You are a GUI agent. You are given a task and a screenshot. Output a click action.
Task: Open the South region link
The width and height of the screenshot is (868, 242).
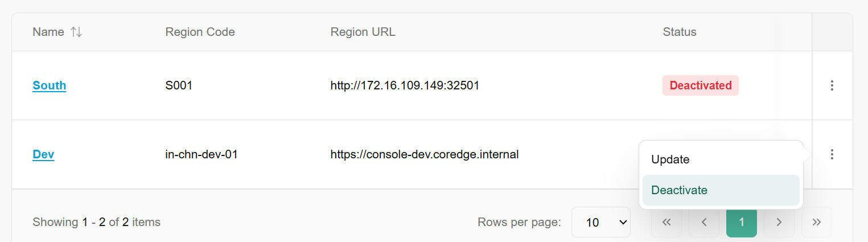coord(50,85)
